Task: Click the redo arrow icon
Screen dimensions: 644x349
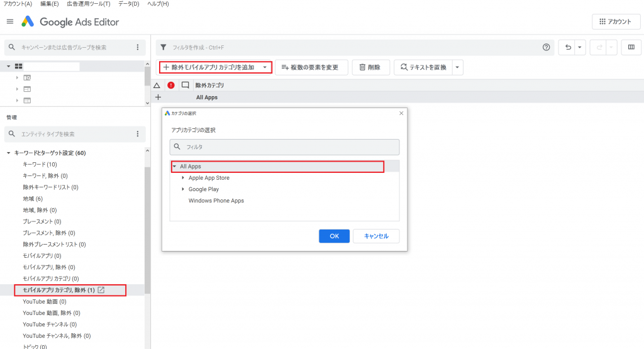Action: [599, 47]
